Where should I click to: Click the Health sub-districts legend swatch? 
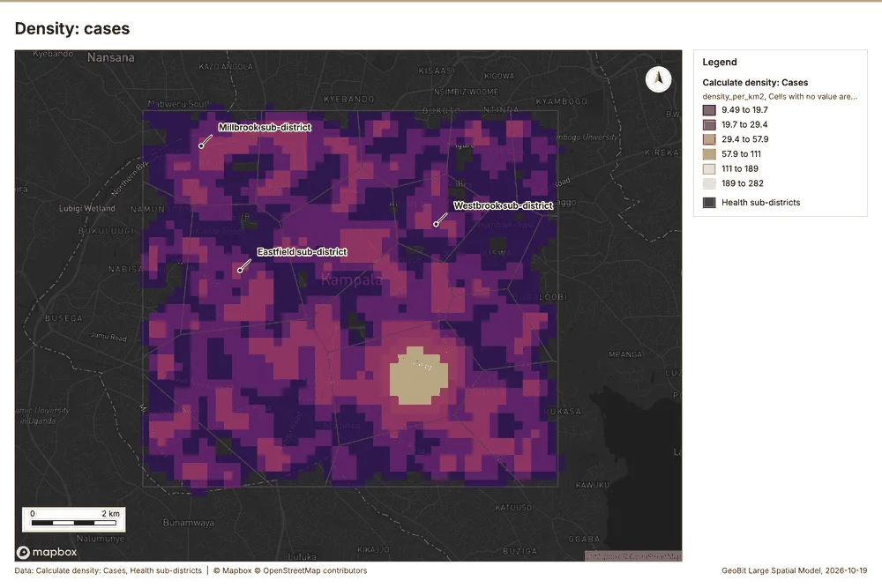point(709,203)
